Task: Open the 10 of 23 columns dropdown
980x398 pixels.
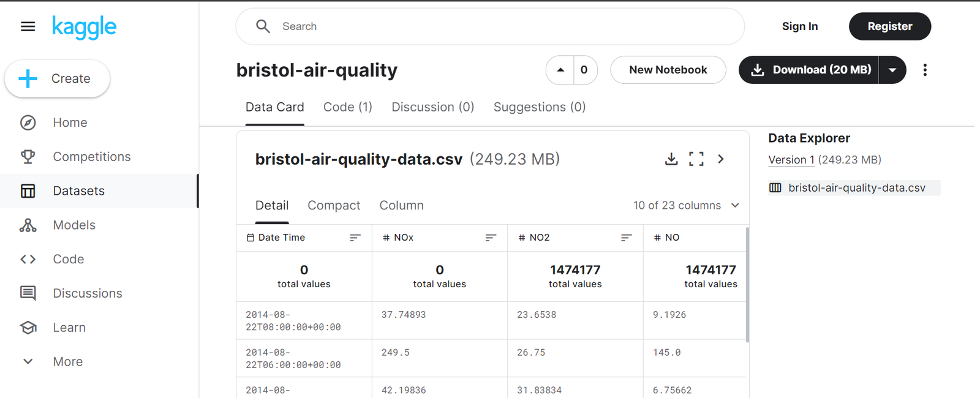Action: click(x=686, y=206)
